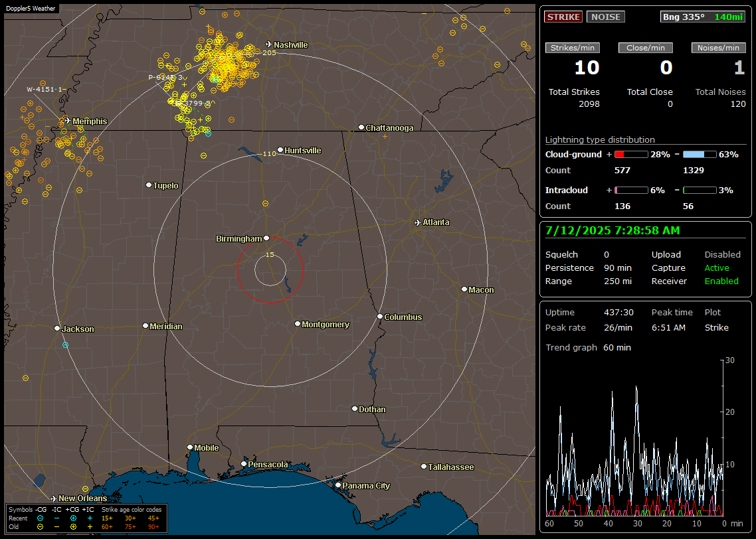The height and width of the screenshot is (539, 756).
Task: Select the Tupelo city marker dot
Action: (x=149, y=185)
